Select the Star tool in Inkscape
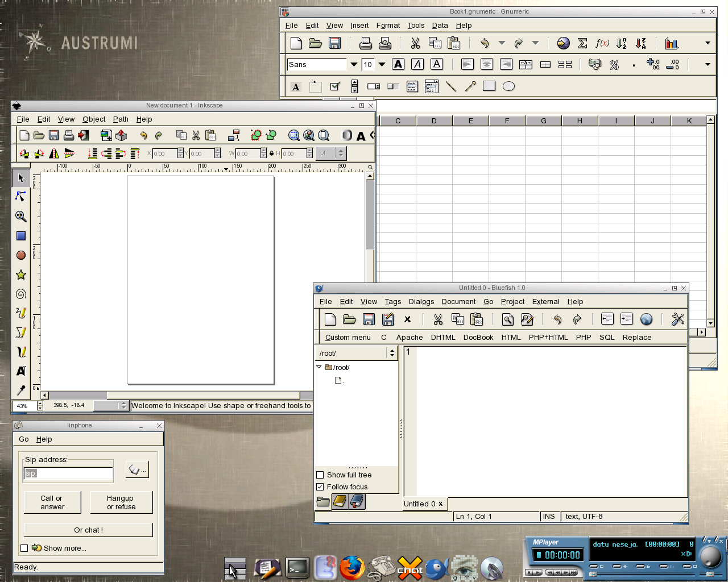728x582 pixels. point(21,275)
